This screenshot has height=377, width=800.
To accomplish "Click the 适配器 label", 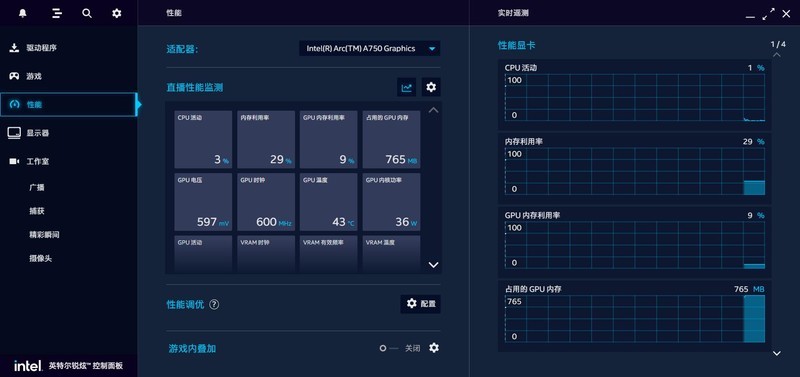I will [x=182, y=49].
